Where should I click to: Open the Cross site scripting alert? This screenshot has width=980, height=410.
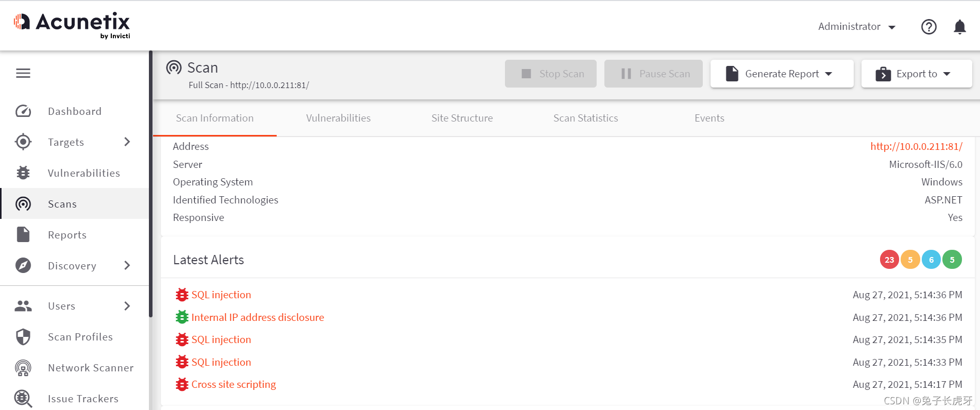(233, 384)
